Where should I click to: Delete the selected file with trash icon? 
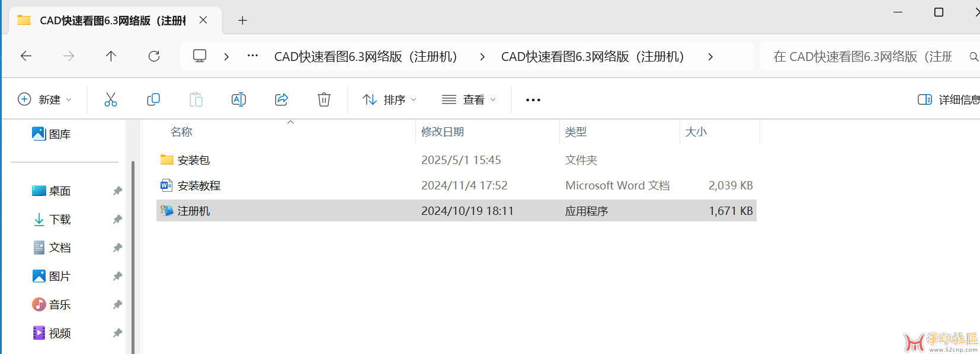pyautogui.click(x=324, y=99)
